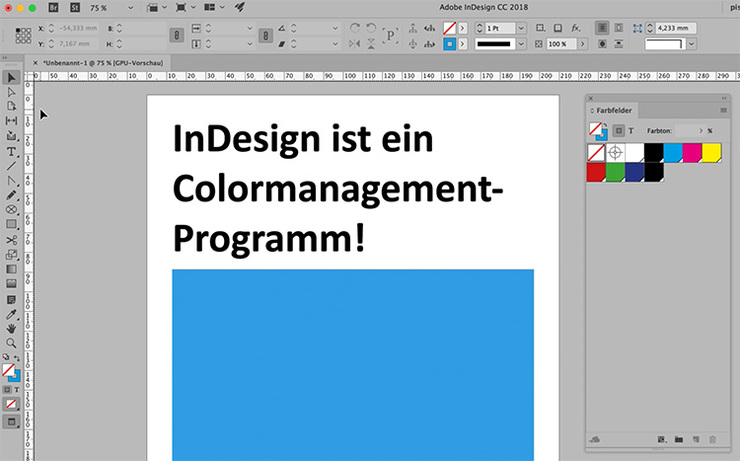740x461 pixels.
Task: Toggle formatting affects text in Farbfelder panel
Action: tap(631, 131)
